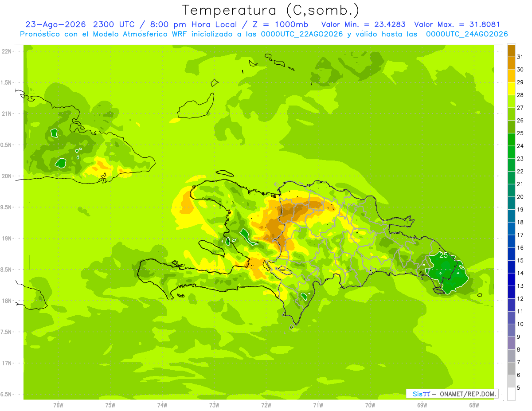Click the "ONAMET/REP.DOM." credit label
Image resolution: width=532 pixels, height=411 pixels.
[x=468, y=394]
